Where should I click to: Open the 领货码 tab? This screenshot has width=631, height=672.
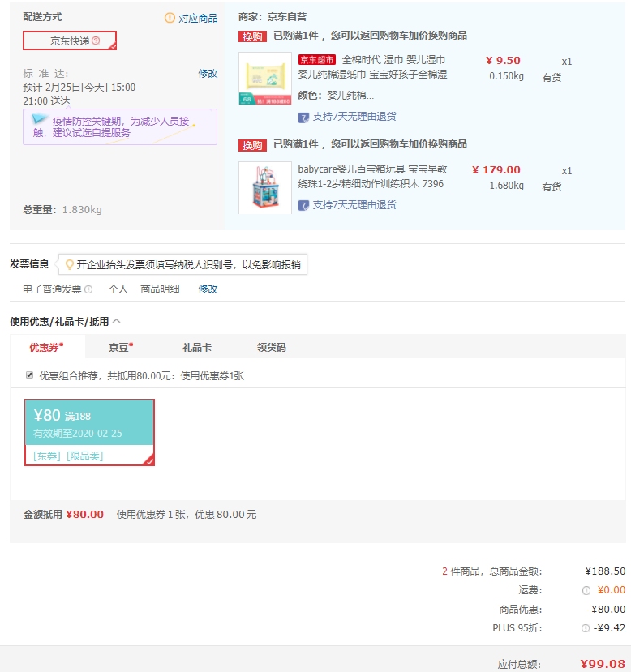(272, 347)
